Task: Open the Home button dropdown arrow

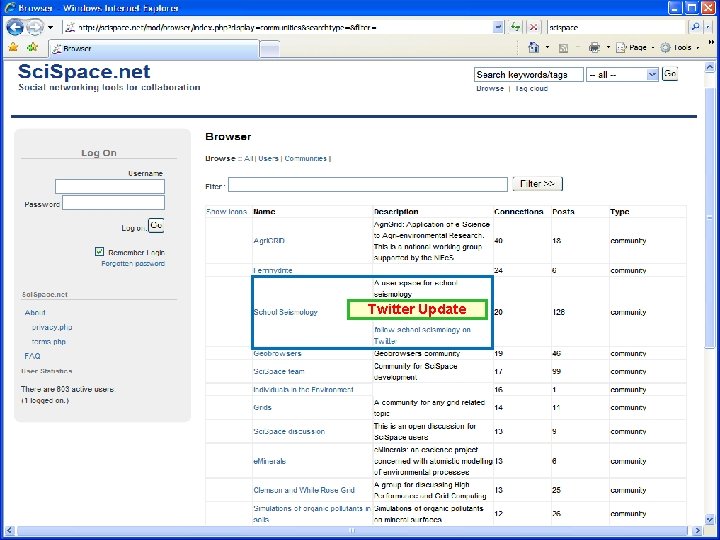Action: click(x=547, y=47)
